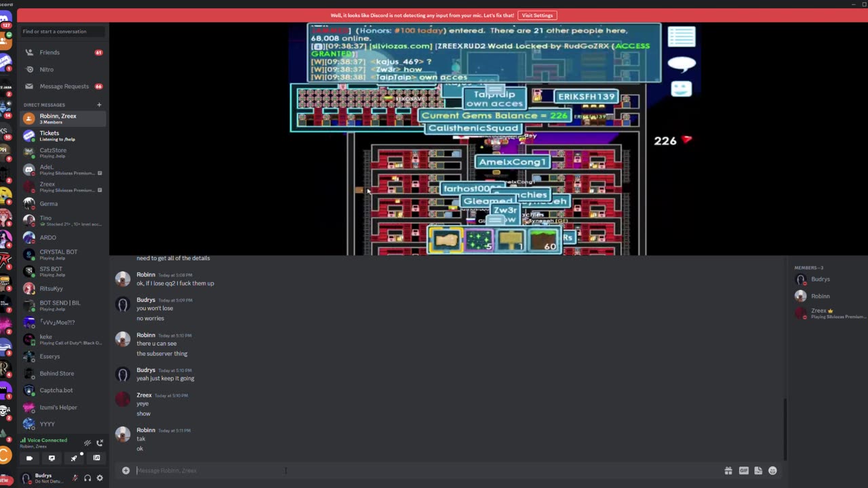Open the RitsuKyy conversation

click(x=63, y=288)
